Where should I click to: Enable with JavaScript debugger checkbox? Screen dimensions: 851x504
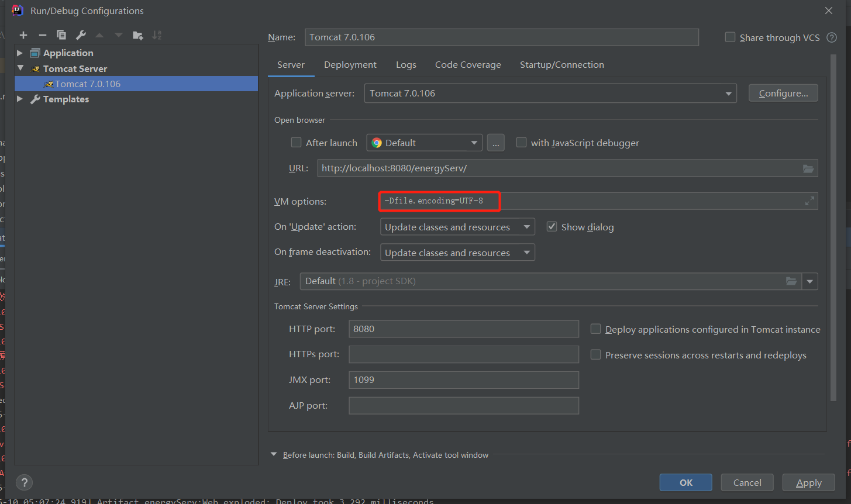(x=521, y=143)
